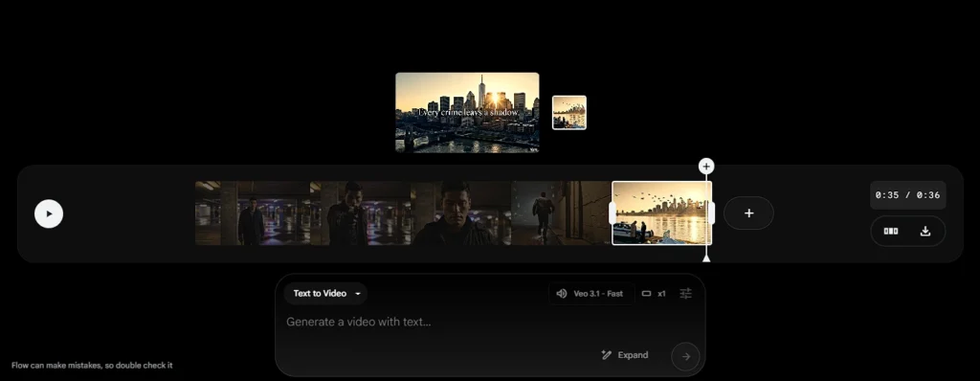Click the playhead marker below the timeline

[x=706, y=258]
